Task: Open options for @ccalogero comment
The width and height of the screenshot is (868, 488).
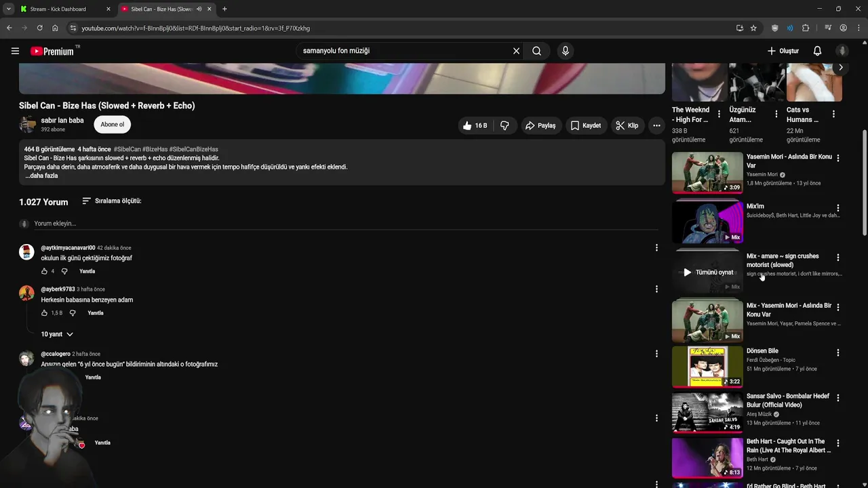Action: pyautogui.click(x=656, y=353)
